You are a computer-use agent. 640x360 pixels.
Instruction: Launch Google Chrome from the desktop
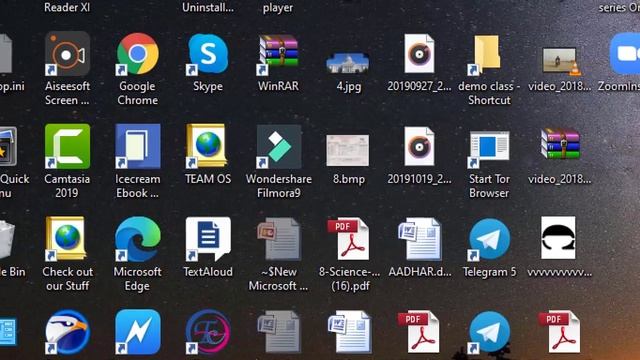coord(138,54)
